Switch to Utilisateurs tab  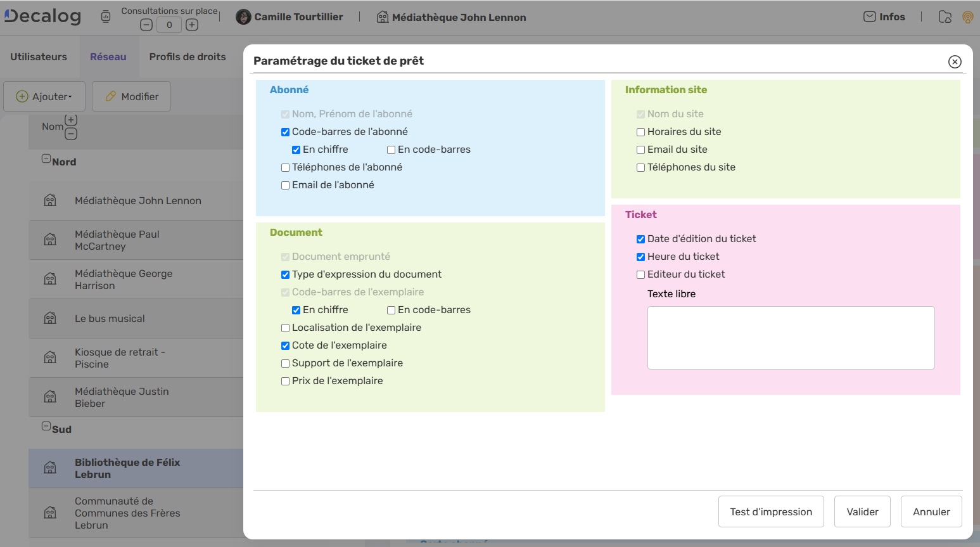pyautogui.click(x=39, y=57)
